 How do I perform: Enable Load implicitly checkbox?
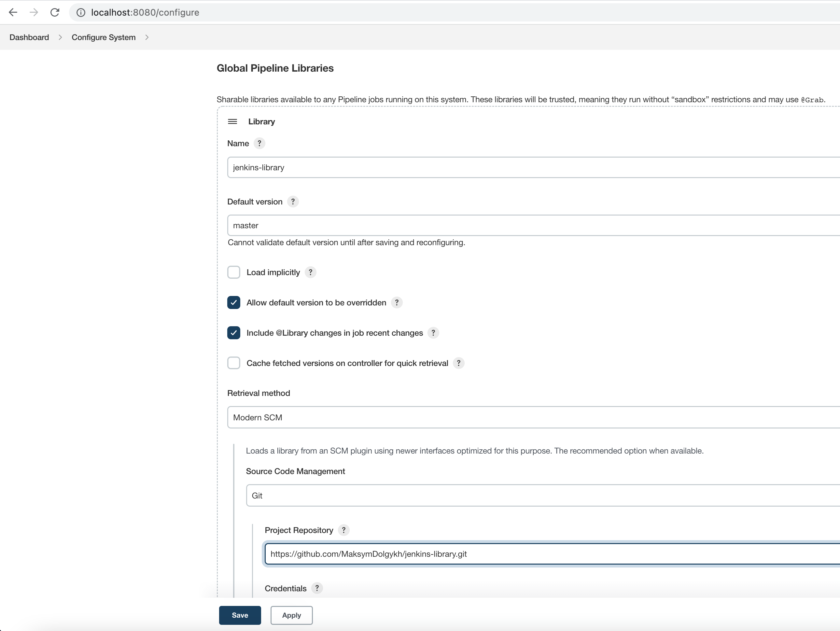[x=233, y=272]
